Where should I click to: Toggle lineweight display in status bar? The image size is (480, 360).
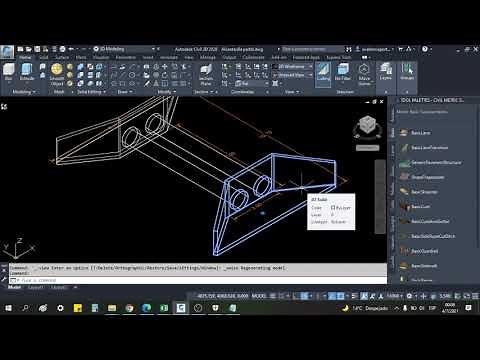pos(354,296)
